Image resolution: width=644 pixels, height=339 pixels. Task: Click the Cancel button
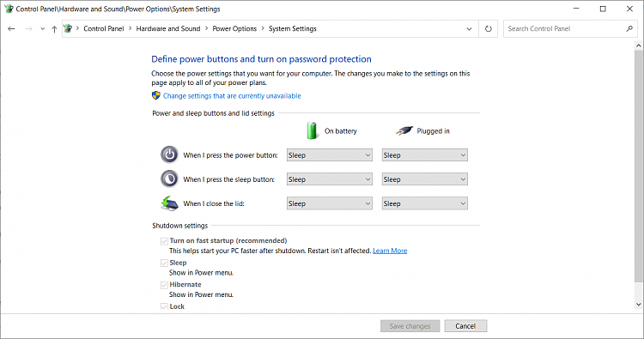[465, 326]
